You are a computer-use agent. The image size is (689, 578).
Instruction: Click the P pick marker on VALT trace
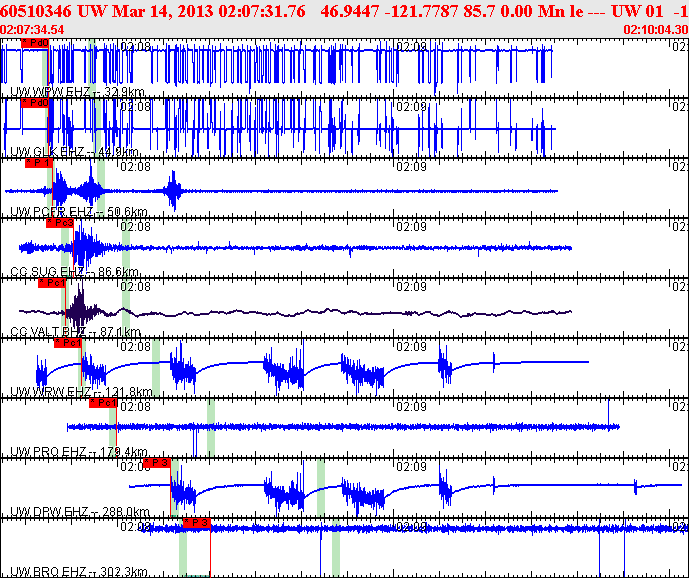pyautogui.click(x=52, y=283)
